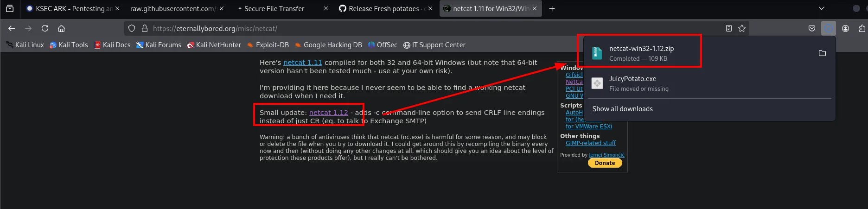
Task: Open the account profile icon
Action: coord(845,28)
